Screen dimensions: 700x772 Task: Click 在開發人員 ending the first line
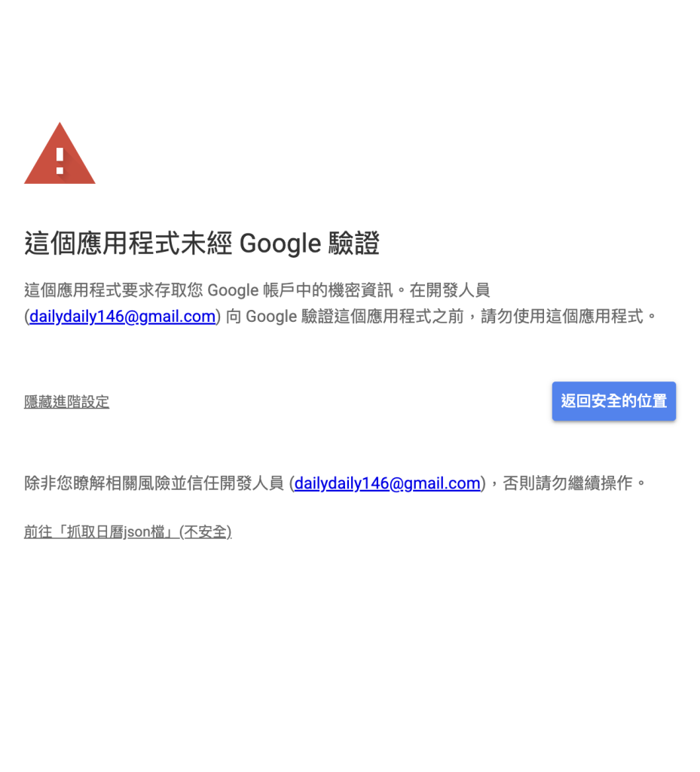(450, 290)
